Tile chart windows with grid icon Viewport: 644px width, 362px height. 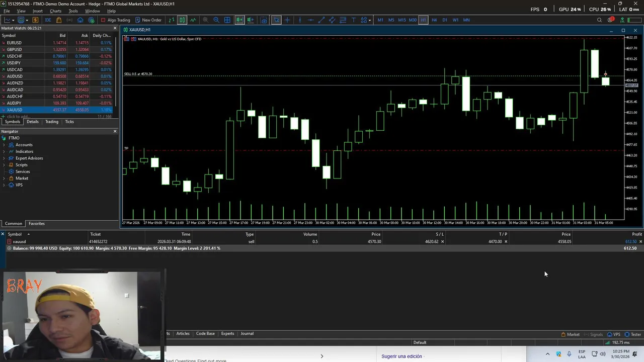pyautogui.click(x=227, y=20)
